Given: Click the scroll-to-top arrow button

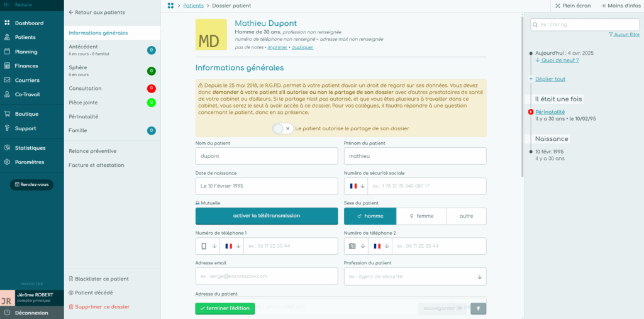Looking at the screenshot, I should [x=478, y=308].
